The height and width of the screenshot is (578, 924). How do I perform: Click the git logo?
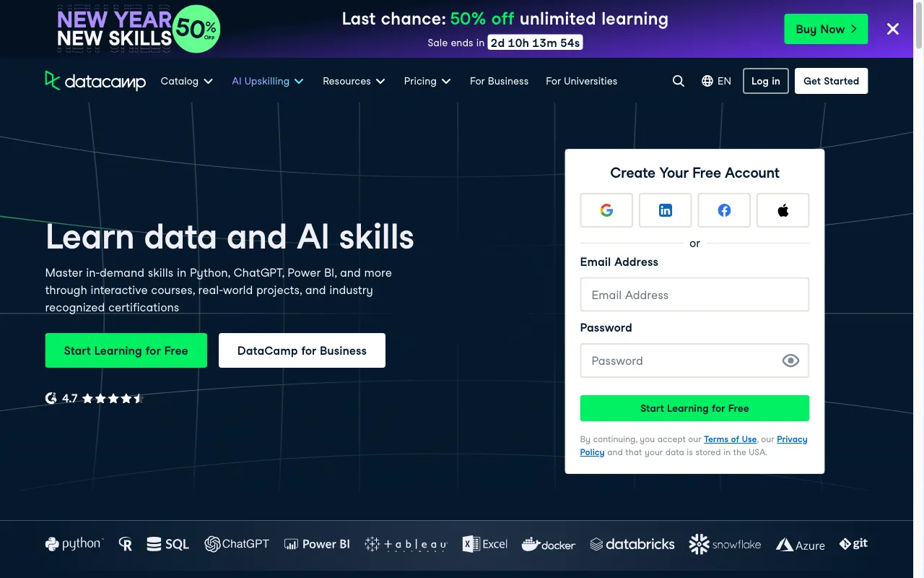pos(853,544)
